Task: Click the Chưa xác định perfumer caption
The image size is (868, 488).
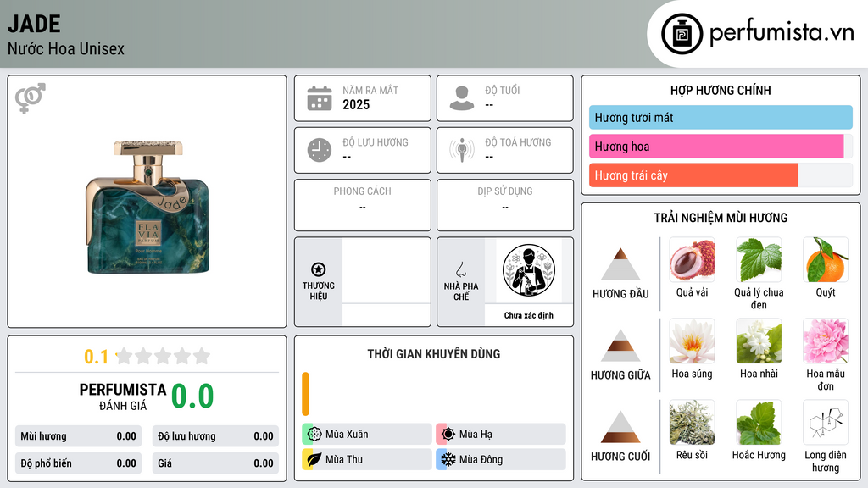Action: point(529,315)
